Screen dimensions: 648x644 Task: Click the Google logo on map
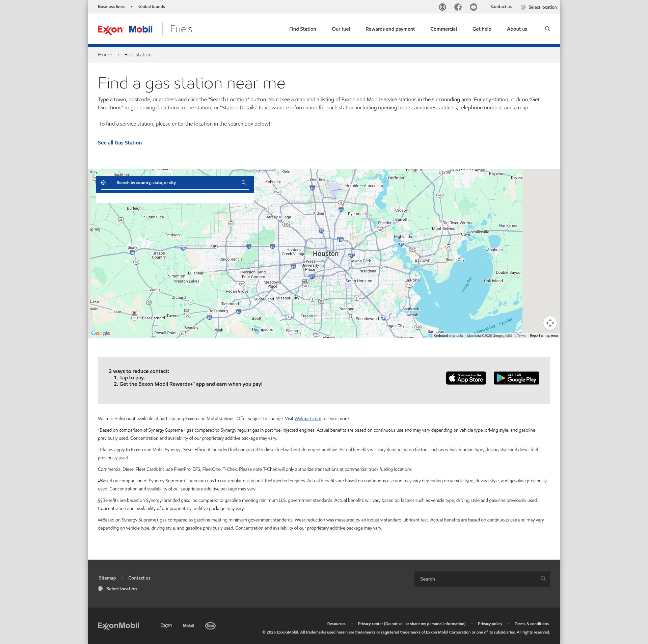click(101, 333)
